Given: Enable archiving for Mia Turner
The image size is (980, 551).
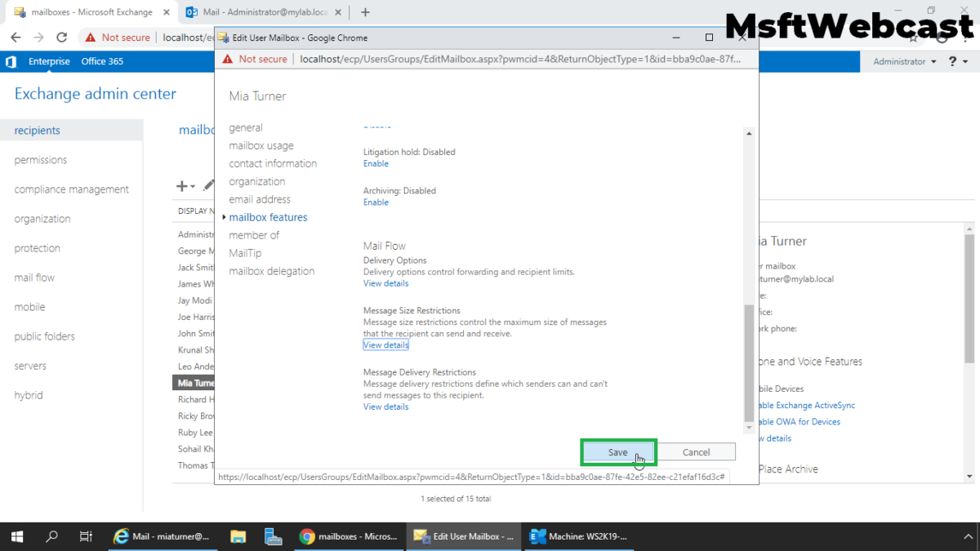Looking at the screenshot, I should [x=376, y=202].
